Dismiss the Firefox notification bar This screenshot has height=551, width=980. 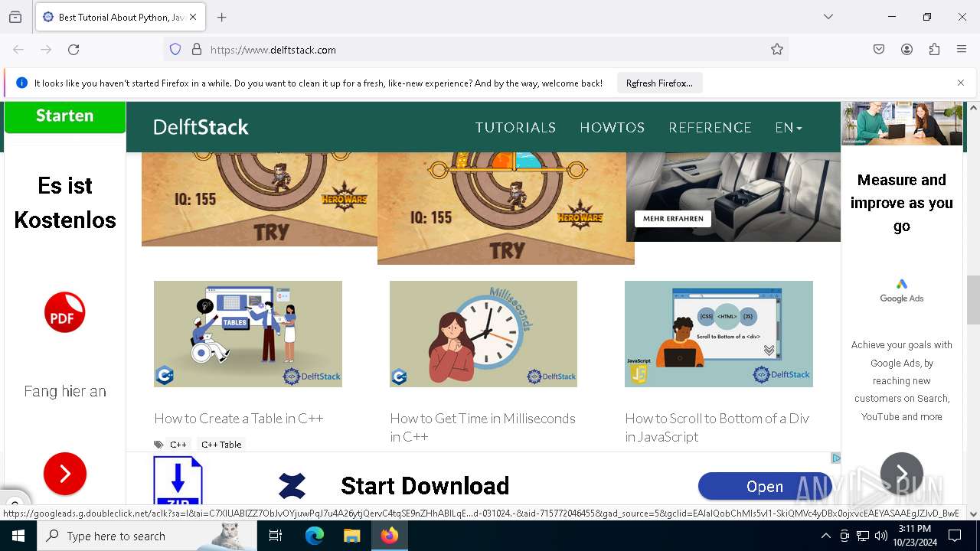click(x=961, y=83)
